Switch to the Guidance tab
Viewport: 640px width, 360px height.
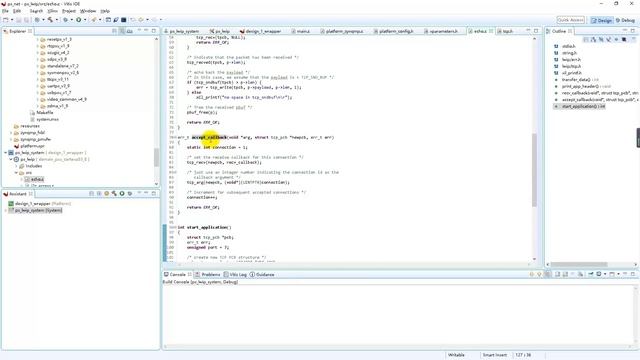pos(262,274)
